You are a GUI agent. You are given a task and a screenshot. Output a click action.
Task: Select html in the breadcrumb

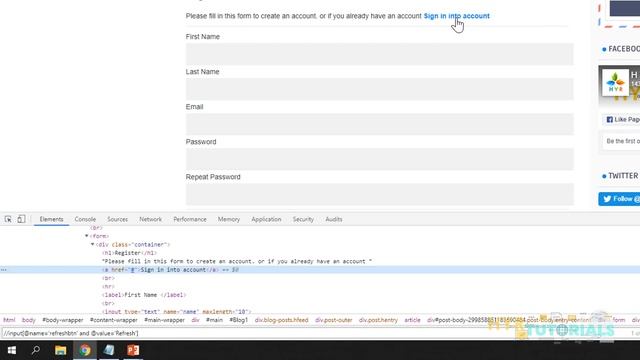click(x=9, y=320)
